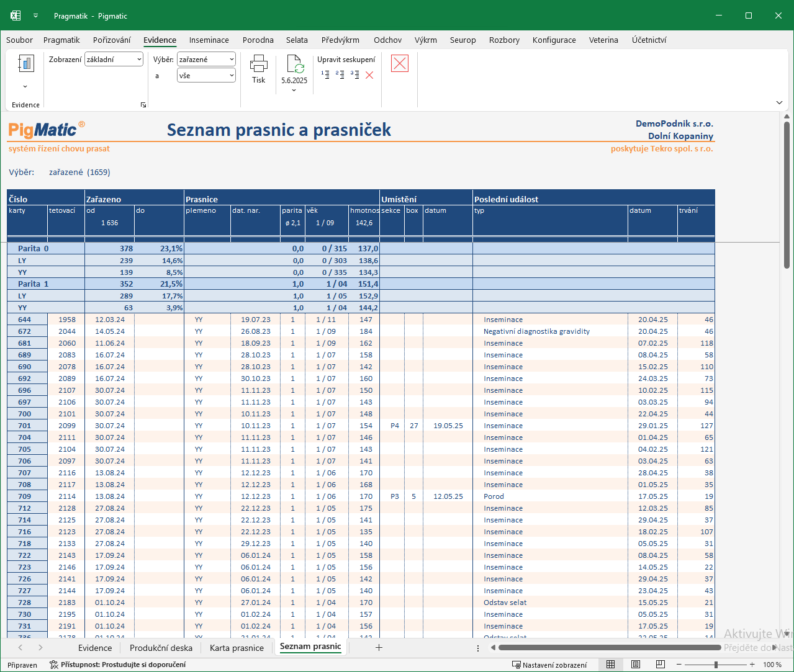
Task: Go to next sheet with right arrow
Action: pyautogui.click(x=40, y=647)
